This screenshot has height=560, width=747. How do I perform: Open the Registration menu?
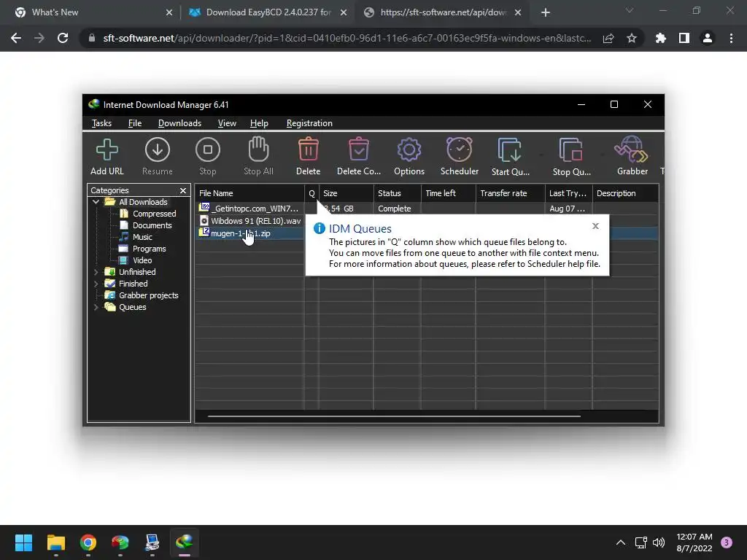(x=309, y=123)
